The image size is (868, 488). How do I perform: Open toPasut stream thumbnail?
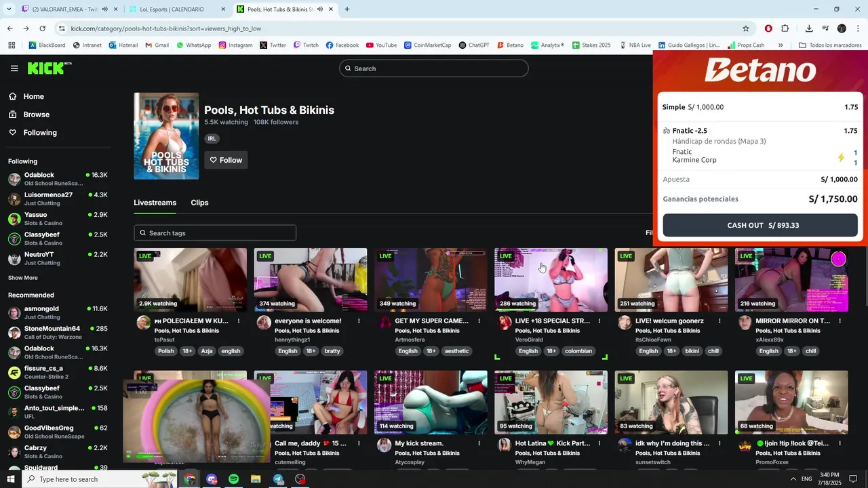191,279
